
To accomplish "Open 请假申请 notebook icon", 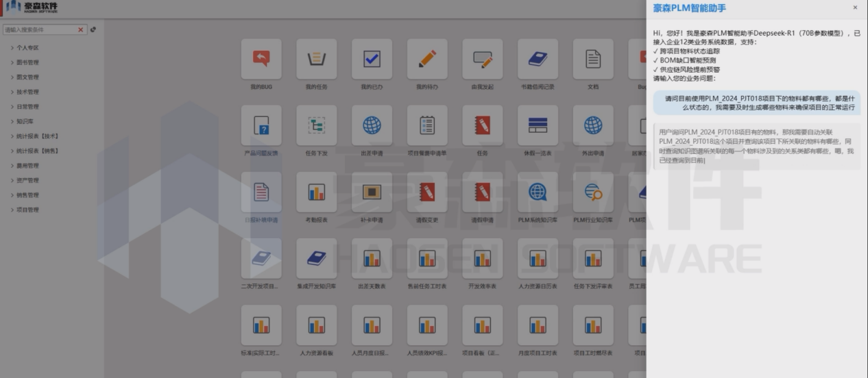I will point(483,192).
